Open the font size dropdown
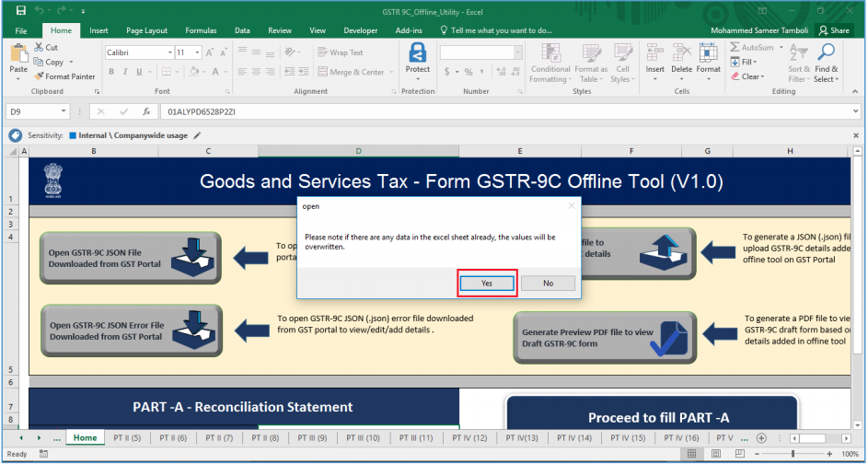Screen dimensions: 868x464 [x=198, y=52]
